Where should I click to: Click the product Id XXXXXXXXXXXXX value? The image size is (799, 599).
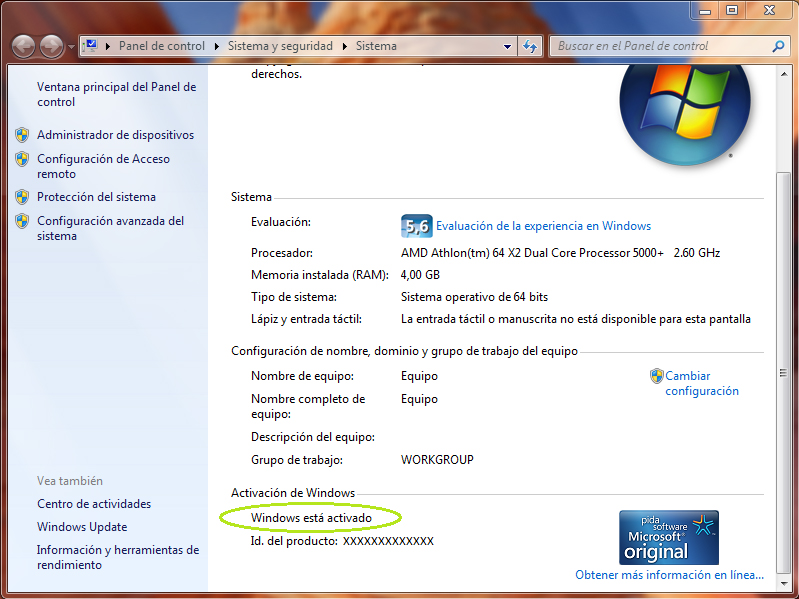pyautogui.click(x=388, y=541)
